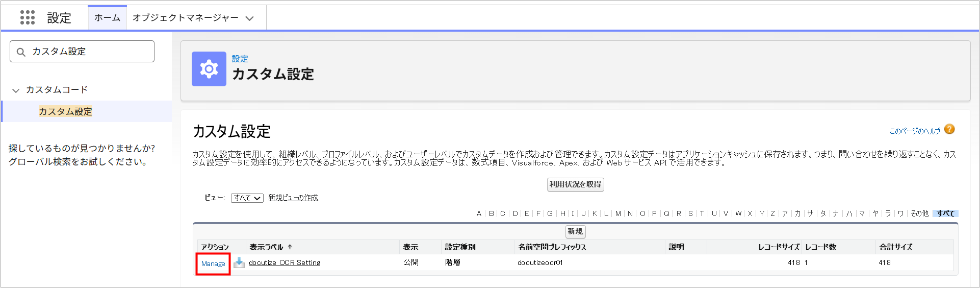The width and height of the screenshot is (980, 288).
Task: Select カスタム設定 in the sidebar tree
Action: click(x=65, y=111)
